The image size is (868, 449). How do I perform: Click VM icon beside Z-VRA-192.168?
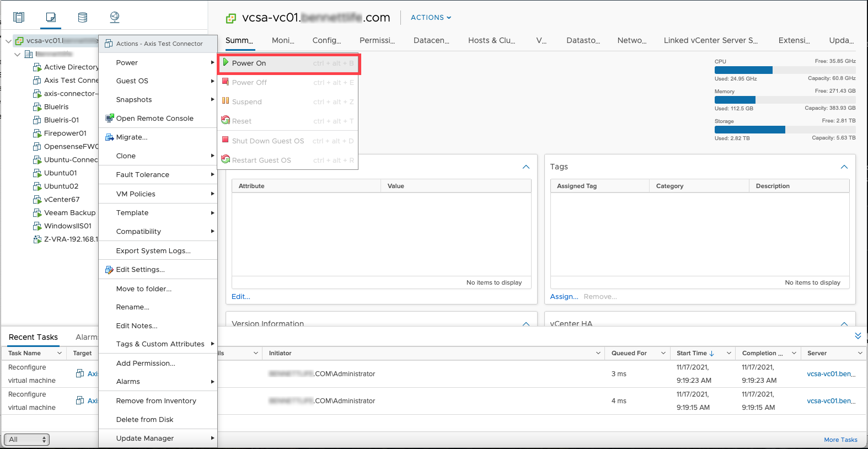coord(37,239)
